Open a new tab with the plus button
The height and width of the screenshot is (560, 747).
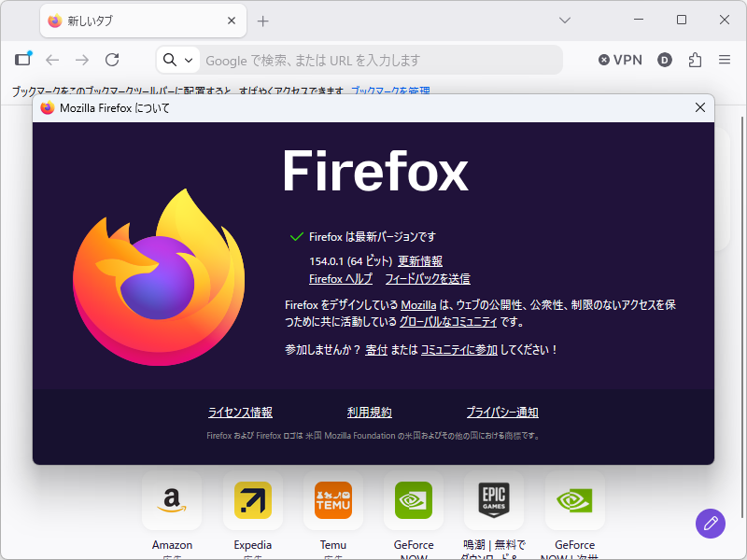[x=263, y=21]
